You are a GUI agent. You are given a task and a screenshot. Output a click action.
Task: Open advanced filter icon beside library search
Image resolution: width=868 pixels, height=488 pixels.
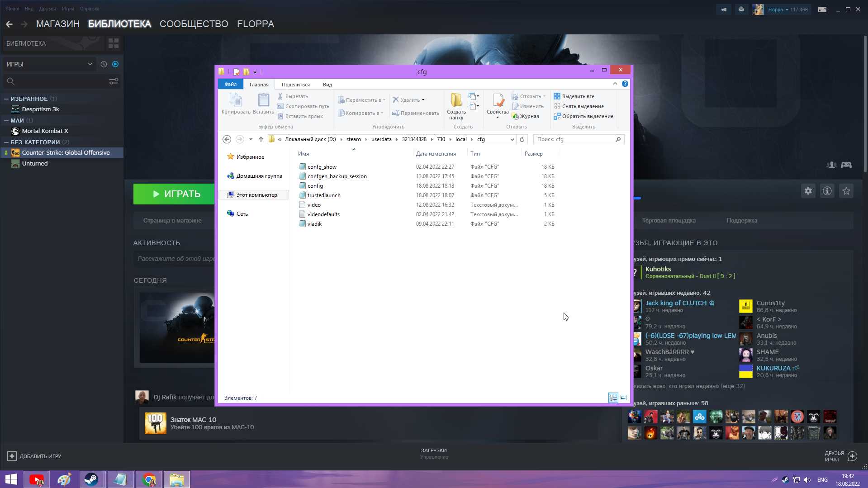[114, 81]
